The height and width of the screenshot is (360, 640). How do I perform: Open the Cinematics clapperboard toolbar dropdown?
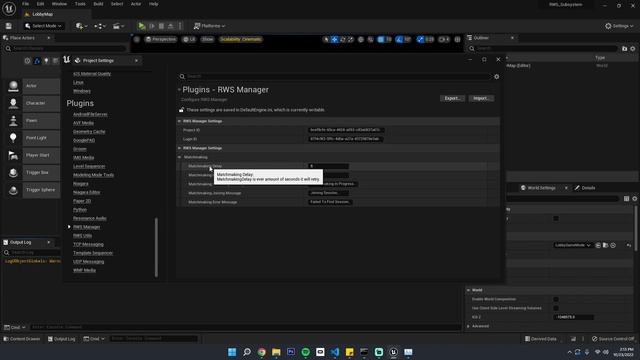tap(118, 26)
